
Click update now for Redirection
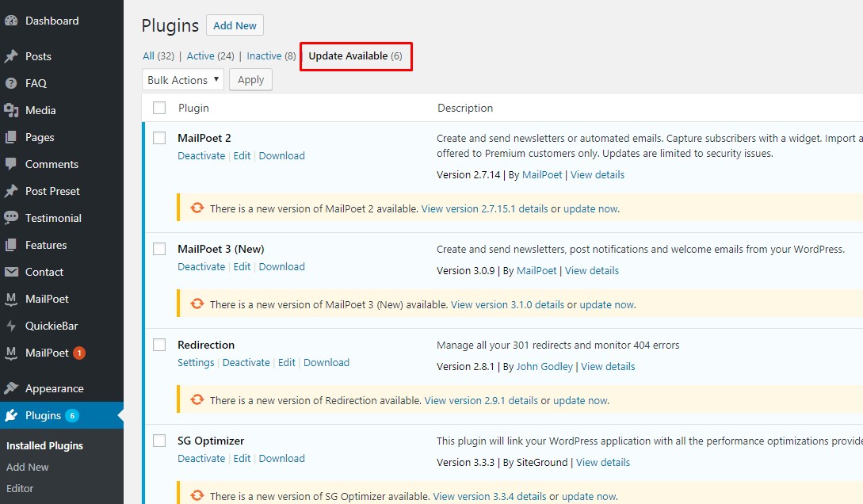pyautogui.click(x=581, y=400)
